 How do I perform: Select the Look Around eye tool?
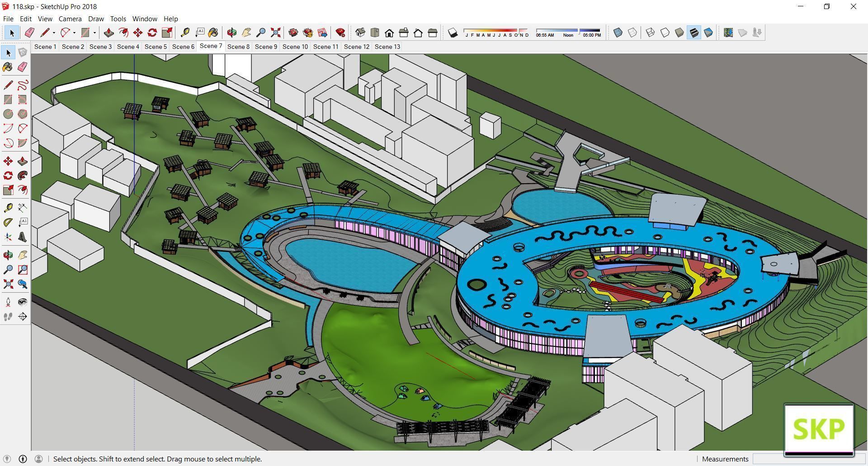pos(23,302)
